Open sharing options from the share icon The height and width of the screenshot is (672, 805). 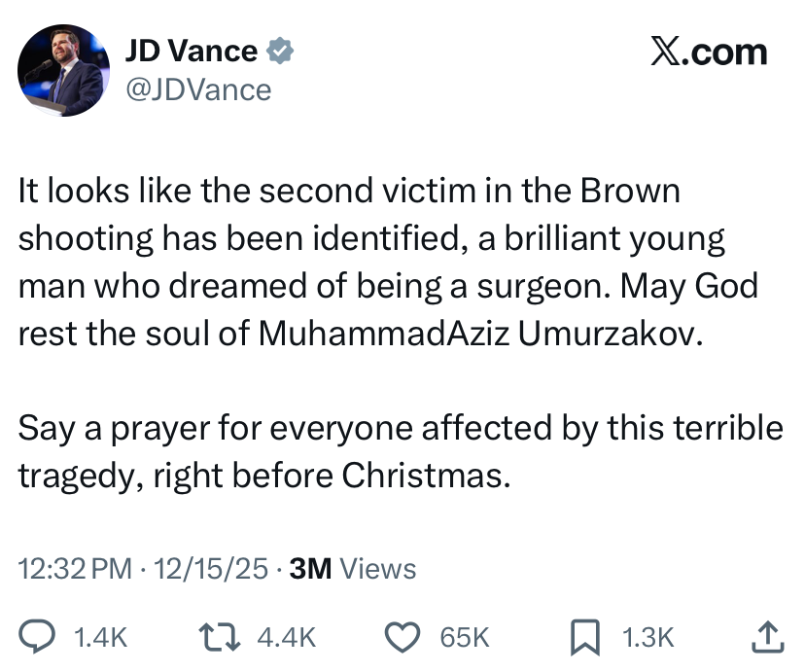(768, 638)
